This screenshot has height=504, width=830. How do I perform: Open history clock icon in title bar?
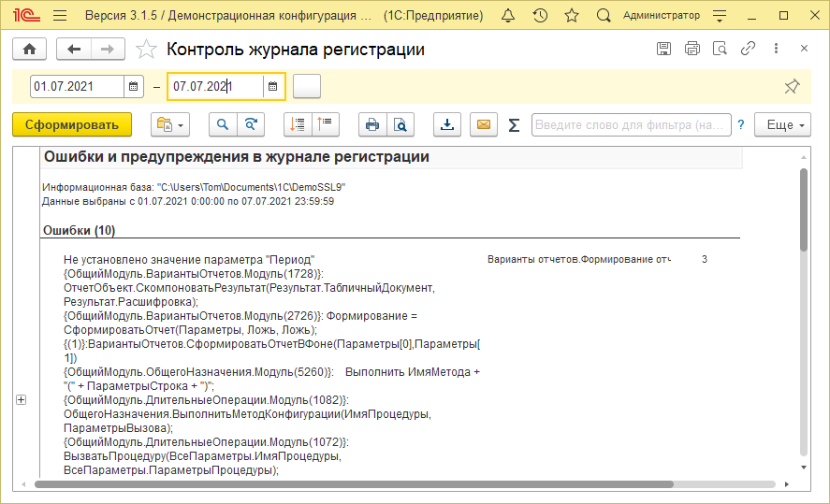click(x=540, y=16)
